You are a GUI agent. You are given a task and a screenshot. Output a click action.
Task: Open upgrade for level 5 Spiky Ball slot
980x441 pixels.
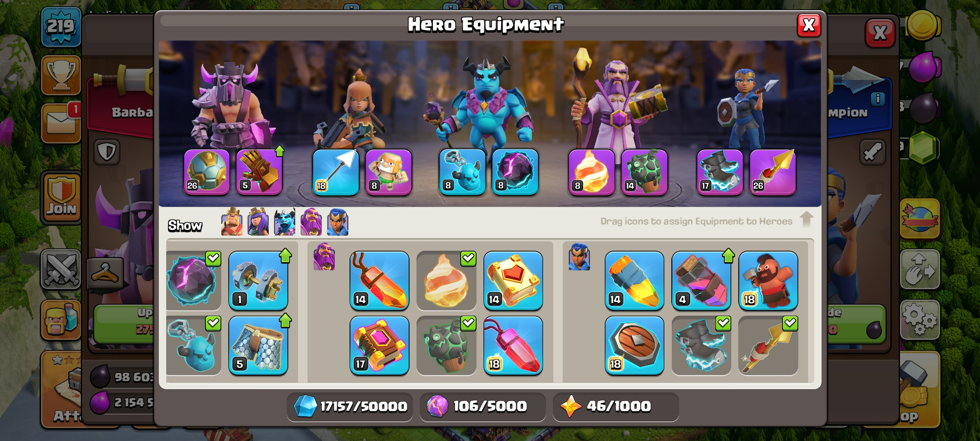(259, 172)
